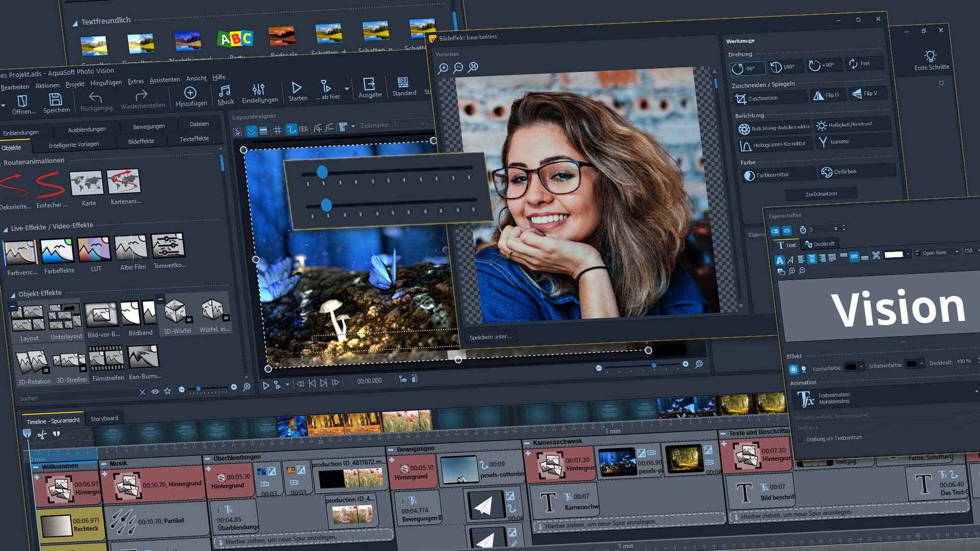This screenshot has width=980, height=551.
Task: Click the lower blue slider handle
Action: [326, 205]
